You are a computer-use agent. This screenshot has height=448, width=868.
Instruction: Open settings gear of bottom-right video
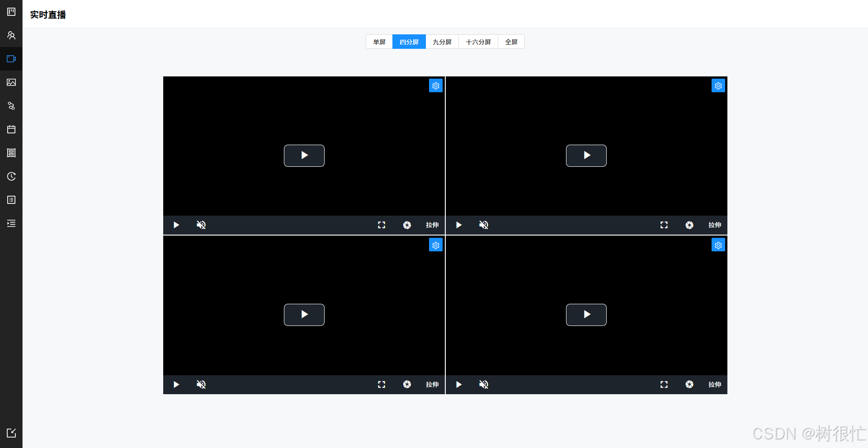(x=718, y=245)
